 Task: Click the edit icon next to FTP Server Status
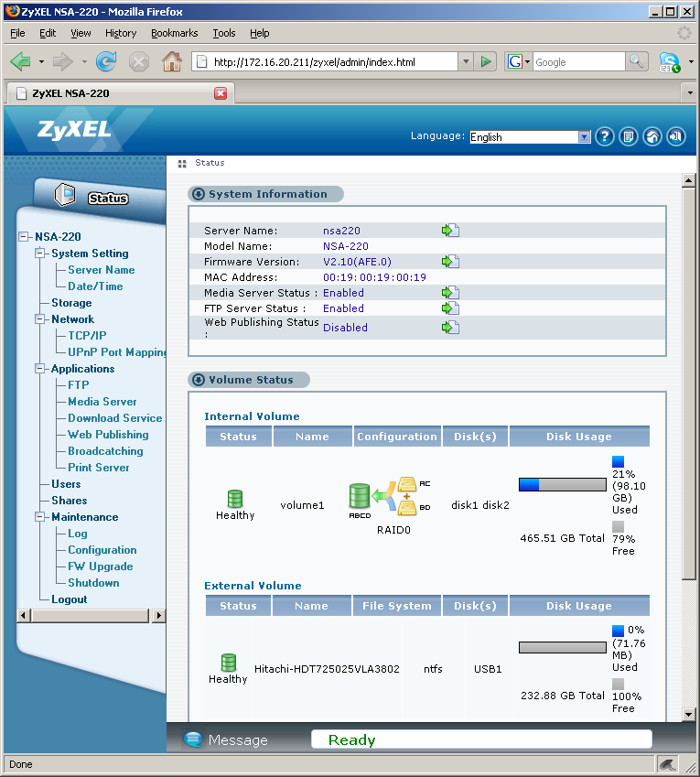[x=450, y=308]
